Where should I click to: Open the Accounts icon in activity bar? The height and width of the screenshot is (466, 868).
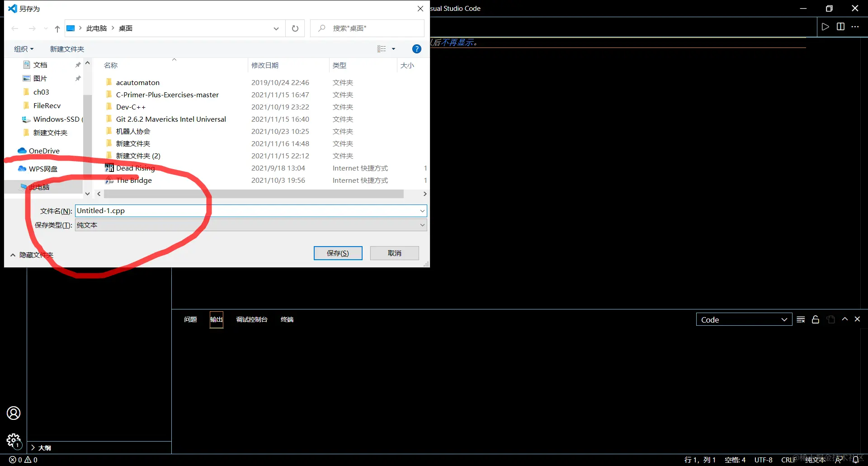(x=14, y=413)
